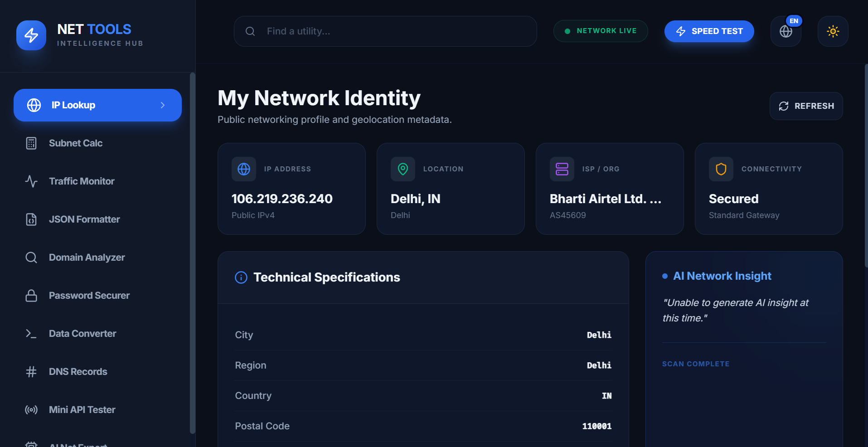Screen dimensions: 868x447
Task: Click the Traffic Monitor pulse icon
Action: click(x=31, y=181)
